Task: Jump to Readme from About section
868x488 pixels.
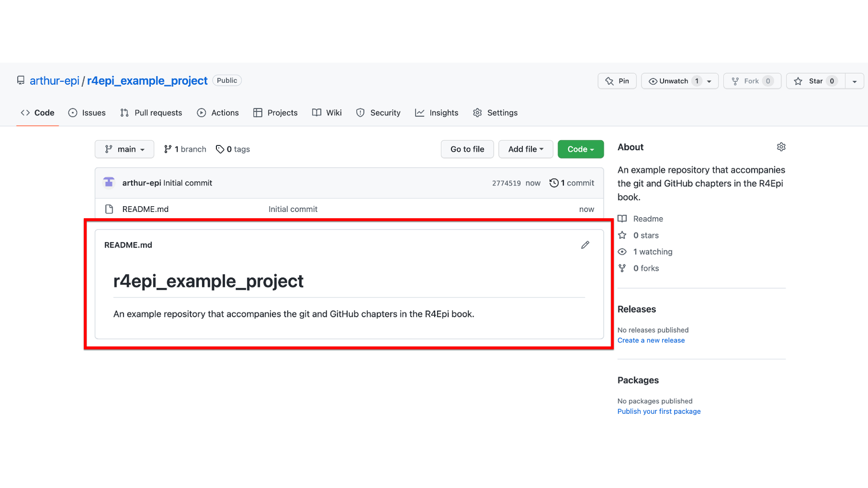Action: 641,219
